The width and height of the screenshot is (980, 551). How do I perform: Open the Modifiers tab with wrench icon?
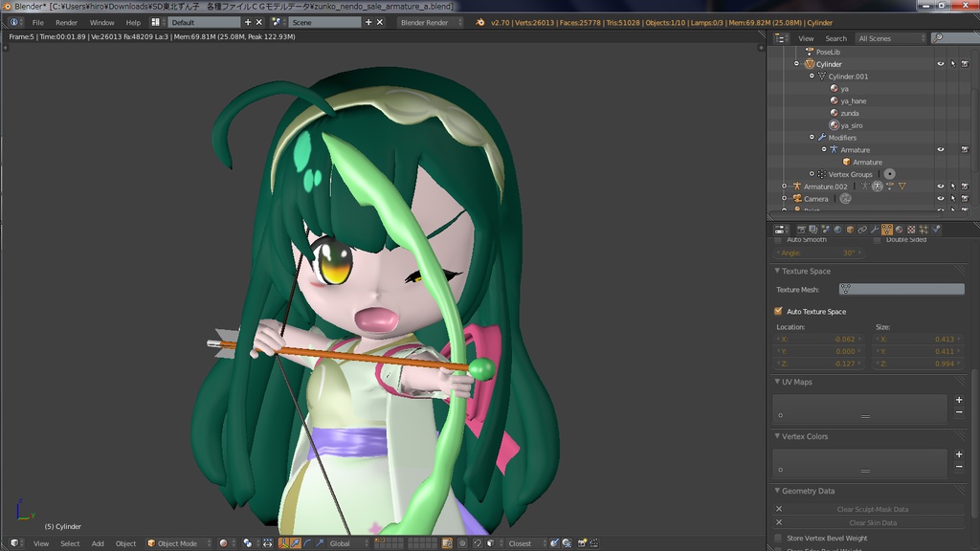[873, 229]
